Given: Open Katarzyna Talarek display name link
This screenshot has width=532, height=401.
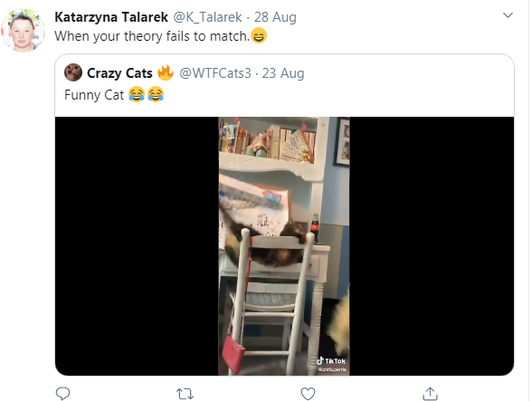Looking at the screenshot, I should click(x=111, y=17).
